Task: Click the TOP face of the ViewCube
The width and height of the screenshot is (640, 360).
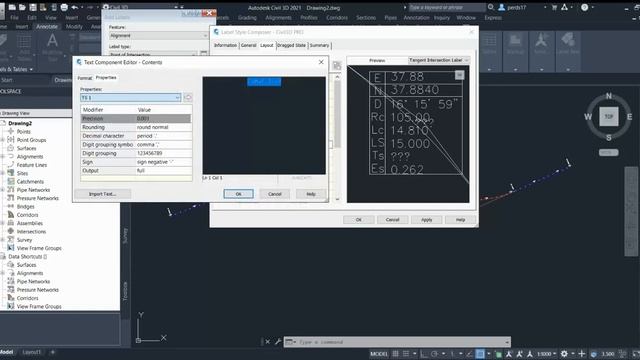Action: pos(609,117)
